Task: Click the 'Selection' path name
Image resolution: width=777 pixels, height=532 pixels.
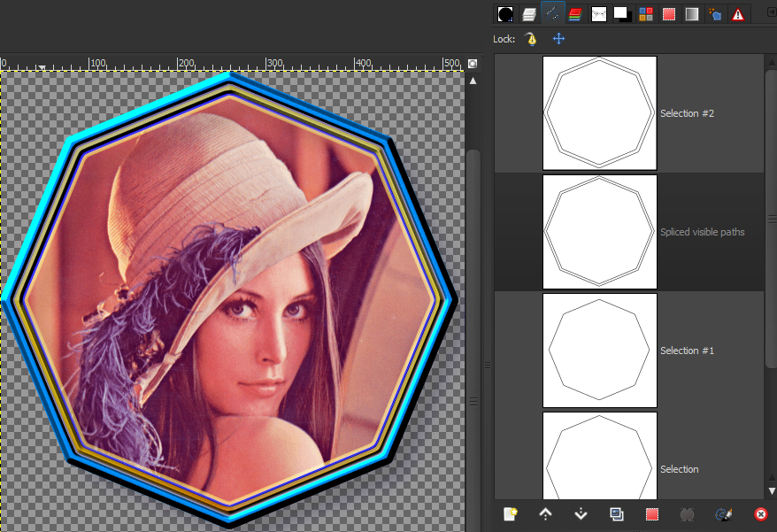Action: coord(680,469)
